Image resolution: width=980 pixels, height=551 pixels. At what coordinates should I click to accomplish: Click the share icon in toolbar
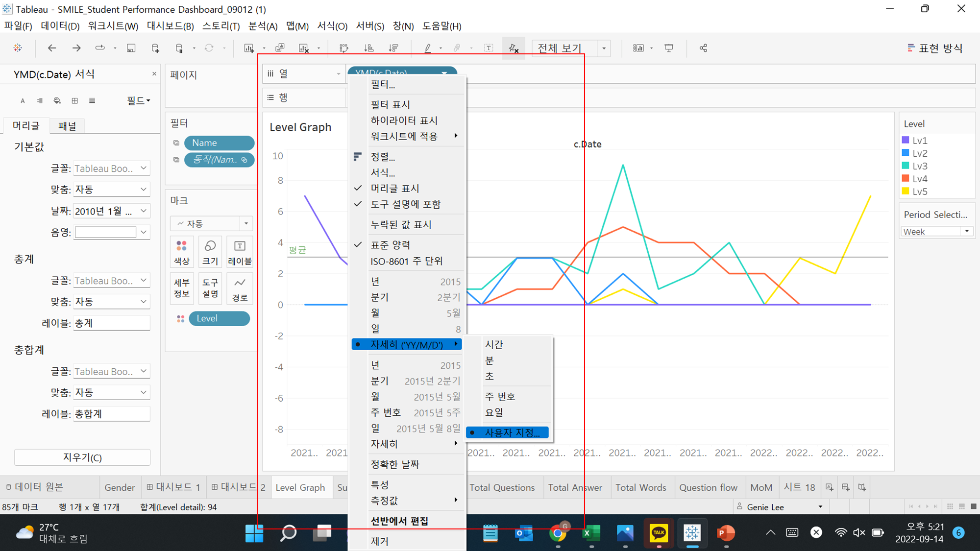tap(703, 48)
